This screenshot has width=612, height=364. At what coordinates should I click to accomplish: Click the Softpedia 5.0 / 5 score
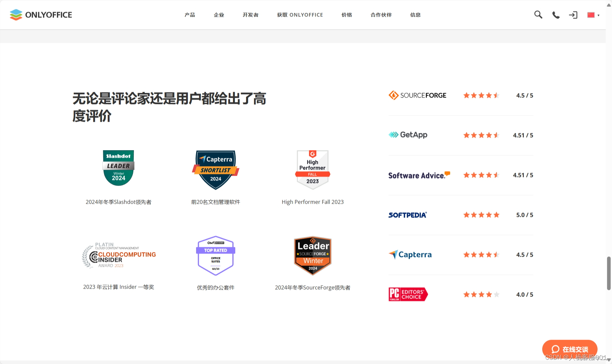(x=524, y=215)
